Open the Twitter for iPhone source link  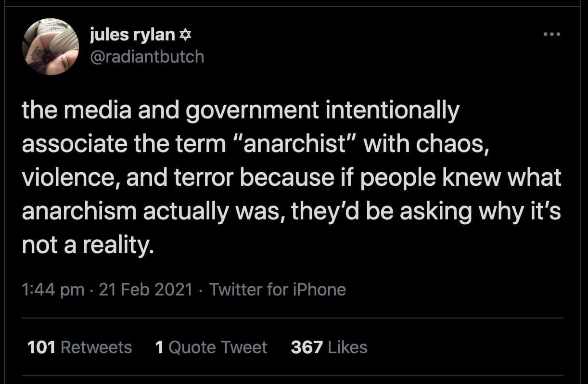(x=278, y=290)
